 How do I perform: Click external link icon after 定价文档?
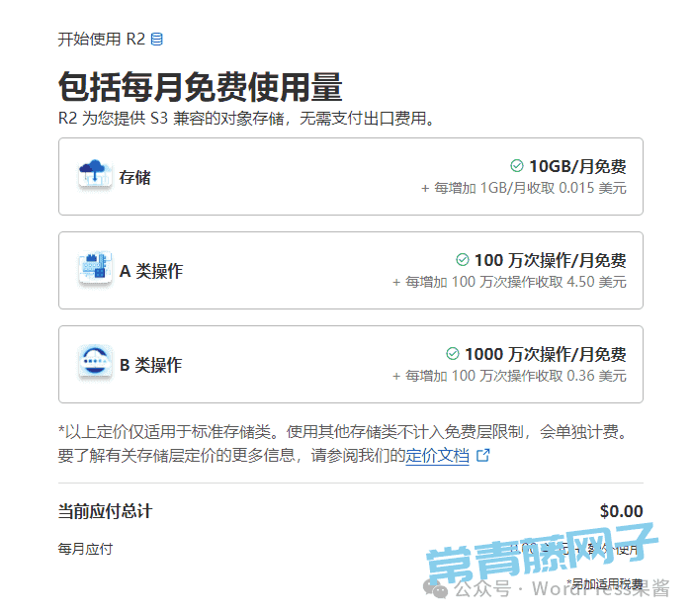coord(483,455)
